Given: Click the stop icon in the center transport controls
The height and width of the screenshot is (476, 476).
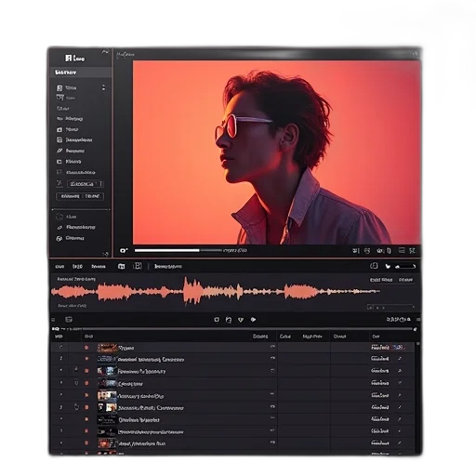Looking at the screenshot, I should (217, 320).
